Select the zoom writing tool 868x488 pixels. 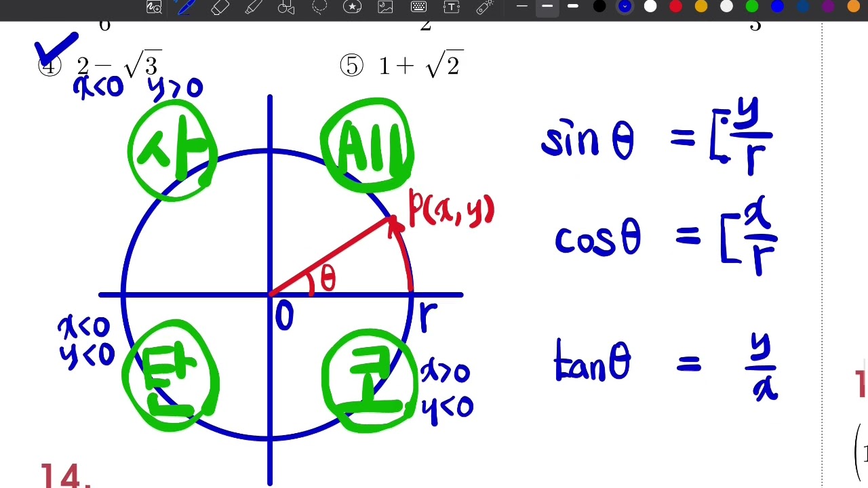pos(155,7)
